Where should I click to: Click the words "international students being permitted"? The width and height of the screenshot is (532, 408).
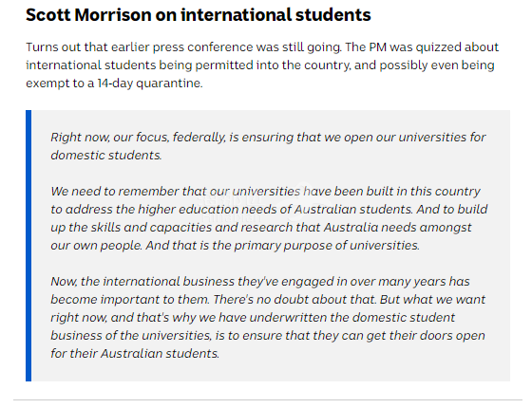pos(140,65)
